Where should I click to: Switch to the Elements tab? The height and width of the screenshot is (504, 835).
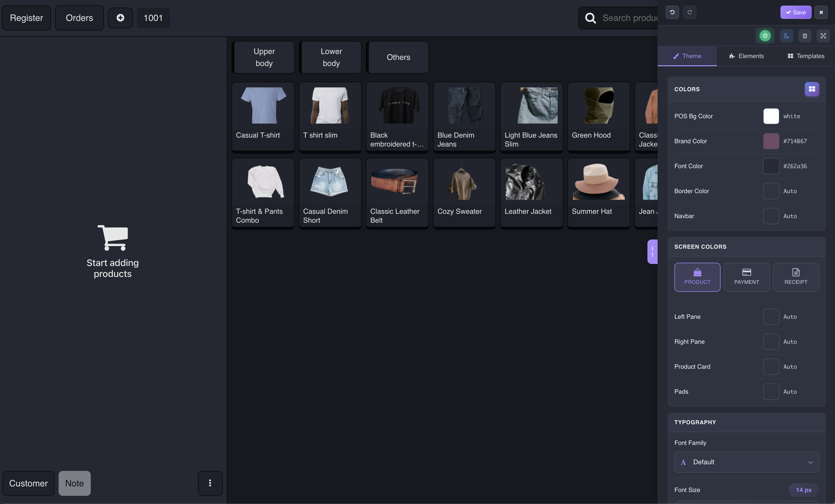[x=747, y=56]
